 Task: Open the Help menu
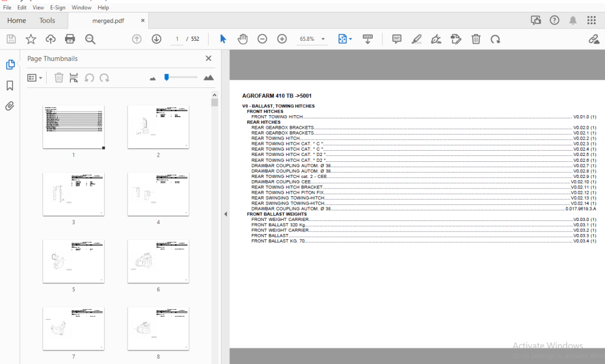(x=103, y=7)
